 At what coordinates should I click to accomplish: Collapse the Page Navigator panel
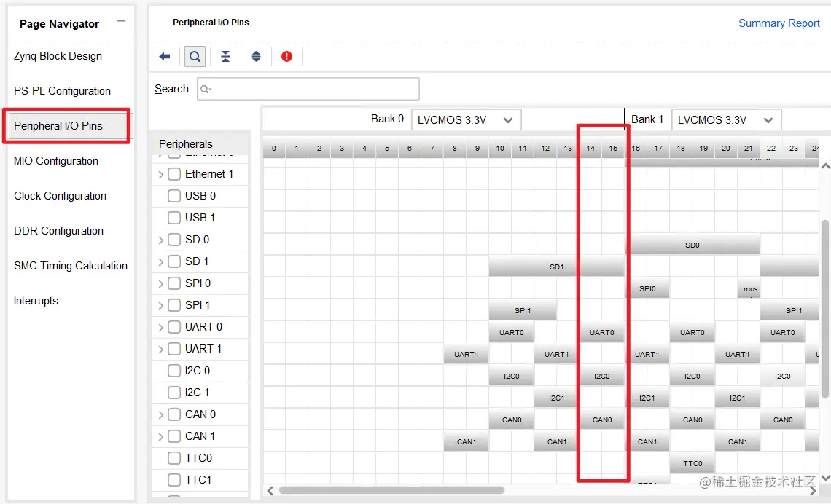121,22
